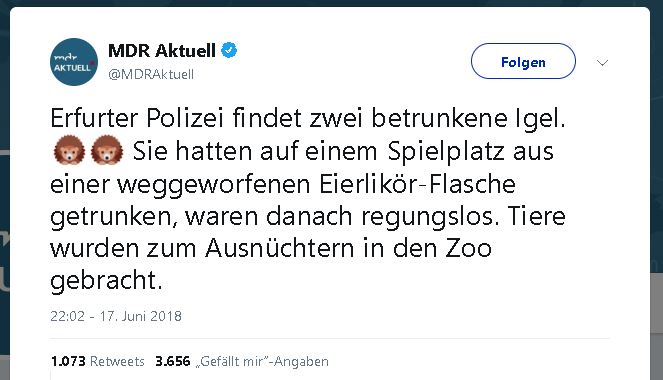
Task: Open the MDR Aktuell profile avatar
Action: coord(74,62)
